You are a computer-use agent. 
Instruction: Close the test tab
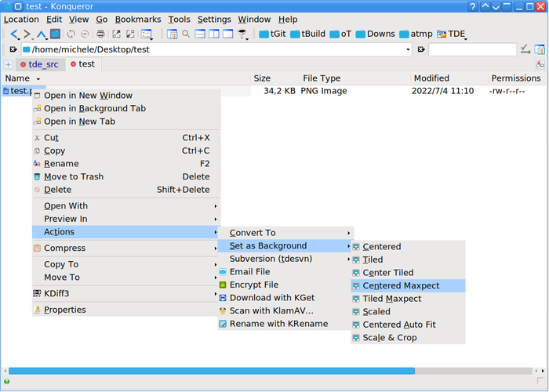[73, 64]
